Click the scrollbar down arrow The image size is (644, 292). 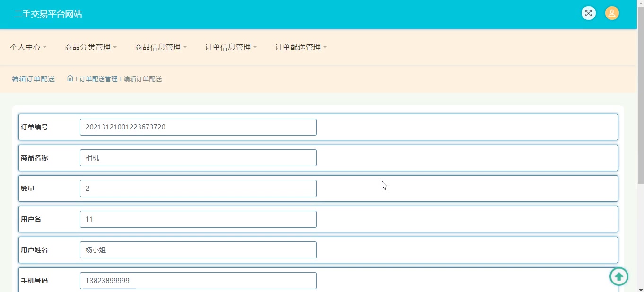tap(641, 289)
